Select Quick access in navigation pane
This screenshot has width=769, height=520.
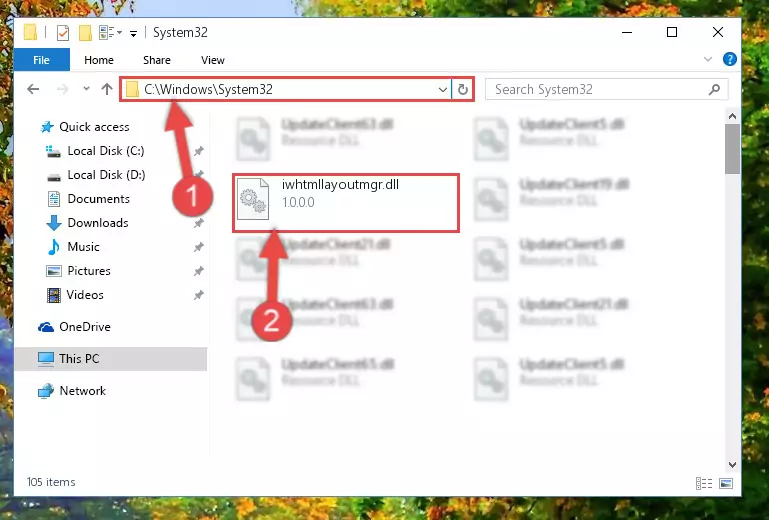coord(94,127)
